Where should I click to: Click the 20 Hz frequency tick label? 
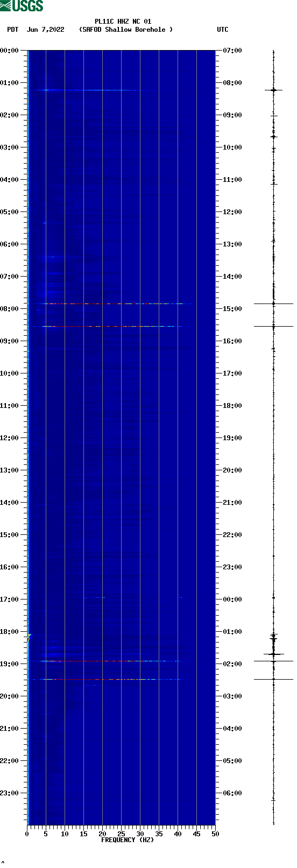click(x=102, y=834)
